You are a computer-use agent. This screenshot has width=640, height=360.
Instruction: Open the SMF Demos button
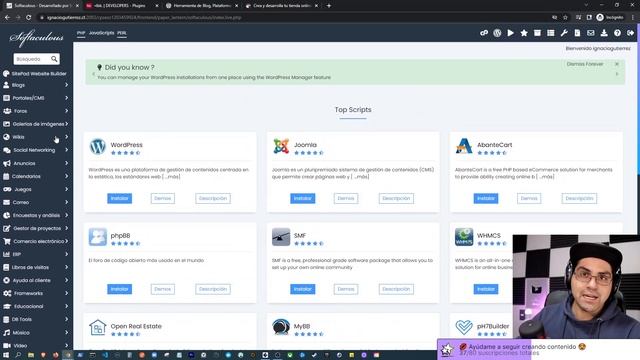pyautogui.click(x=346, y=289)
